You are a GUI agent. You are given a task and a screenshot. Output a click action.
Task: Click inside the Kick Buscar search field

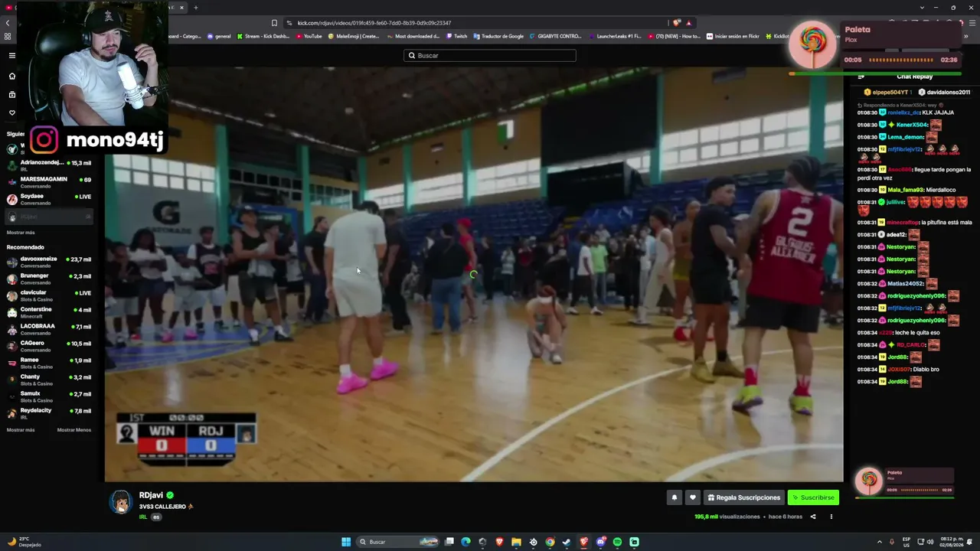tap(490, 55)
